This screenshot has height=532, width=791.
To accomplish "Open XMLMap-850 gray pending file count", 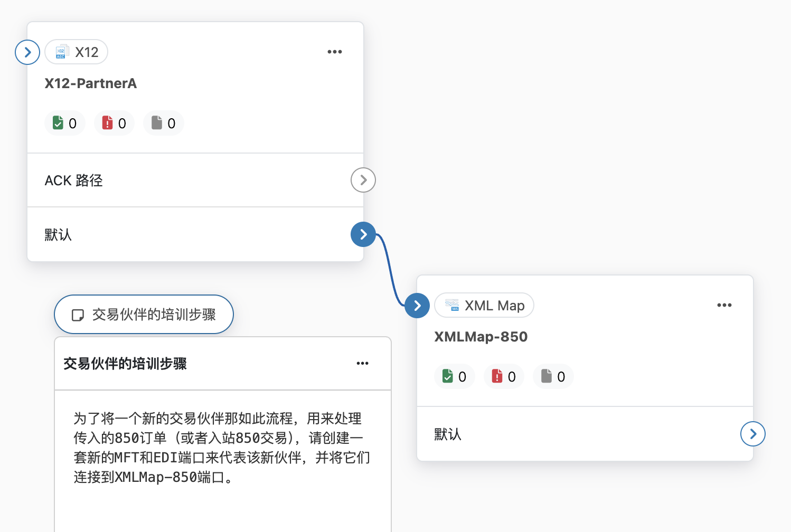I will click(553, 376).
